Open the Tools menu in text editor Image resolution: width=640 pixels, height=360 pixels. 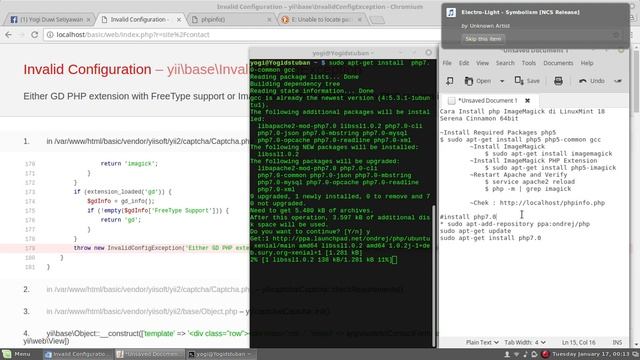click(529, 63)
